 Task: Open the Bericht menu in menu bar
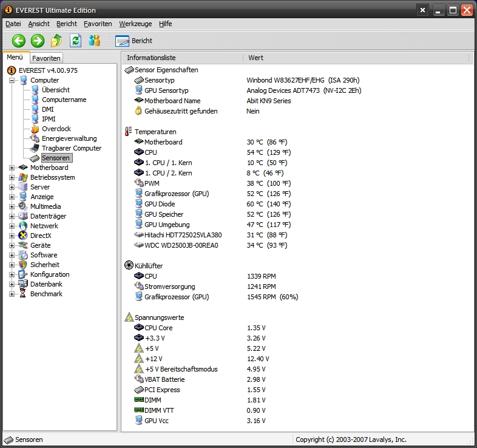(67, 24)
